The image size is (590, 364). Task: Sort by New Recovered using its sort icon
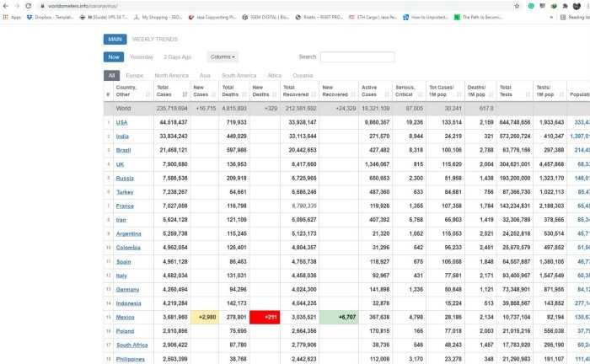point(354,94)
